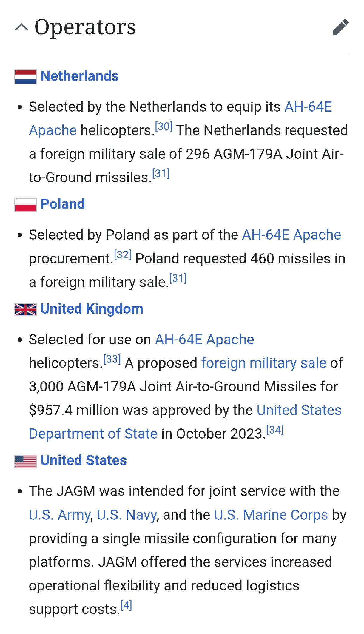
Task: Open the United Kingdom heading link
Action: pos(92,309)
